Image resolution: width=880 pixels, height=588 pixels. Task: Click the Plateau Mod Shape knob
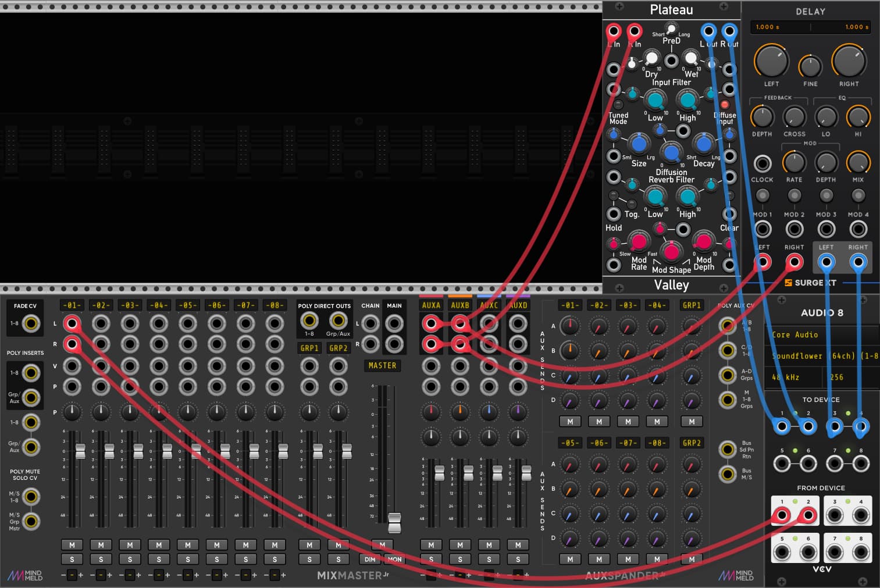tap(671, 251)
